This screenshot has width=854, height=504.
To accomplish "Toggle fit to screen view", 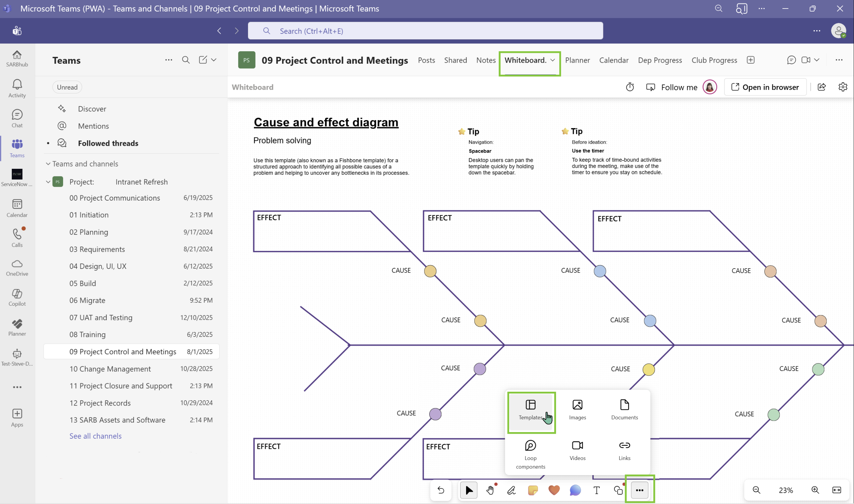I will coord(837,490).
